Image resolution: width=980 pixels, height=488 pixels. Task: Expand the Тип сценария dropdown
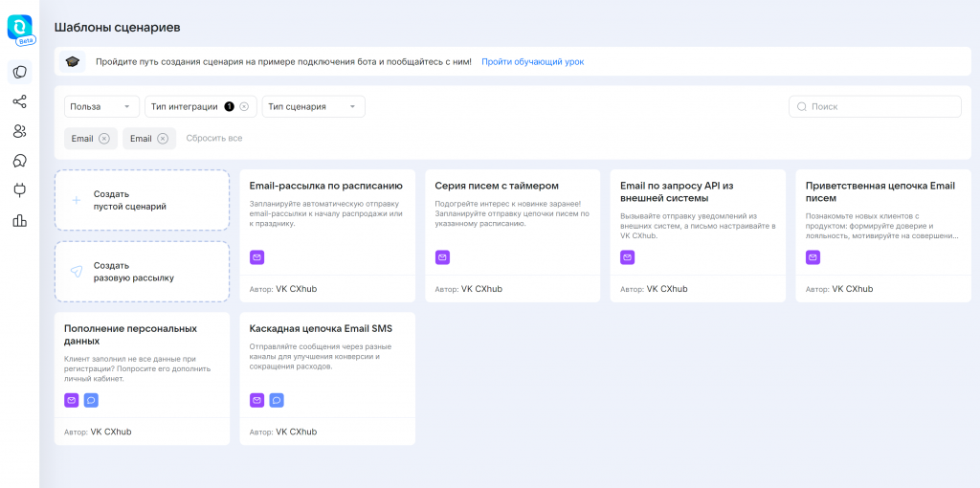pyautogui.click(x=314, y=107)
